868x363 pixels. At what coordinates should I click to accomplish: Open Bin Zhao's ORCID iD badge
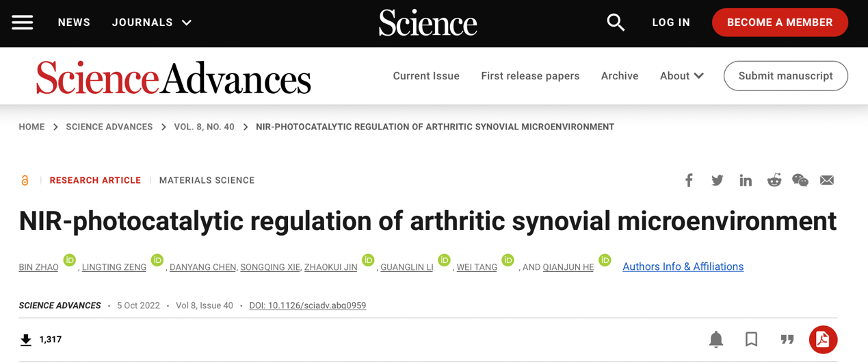click(69, 260)
